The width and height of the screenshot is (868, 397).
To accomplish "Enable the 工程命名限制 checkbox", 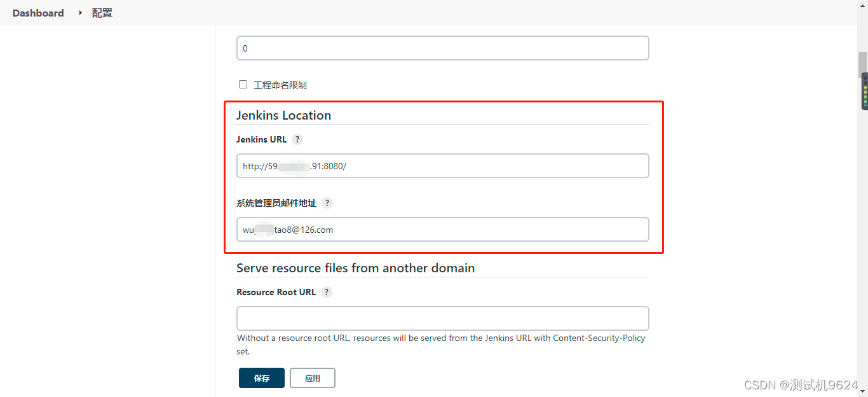I will tap(243, 84).
